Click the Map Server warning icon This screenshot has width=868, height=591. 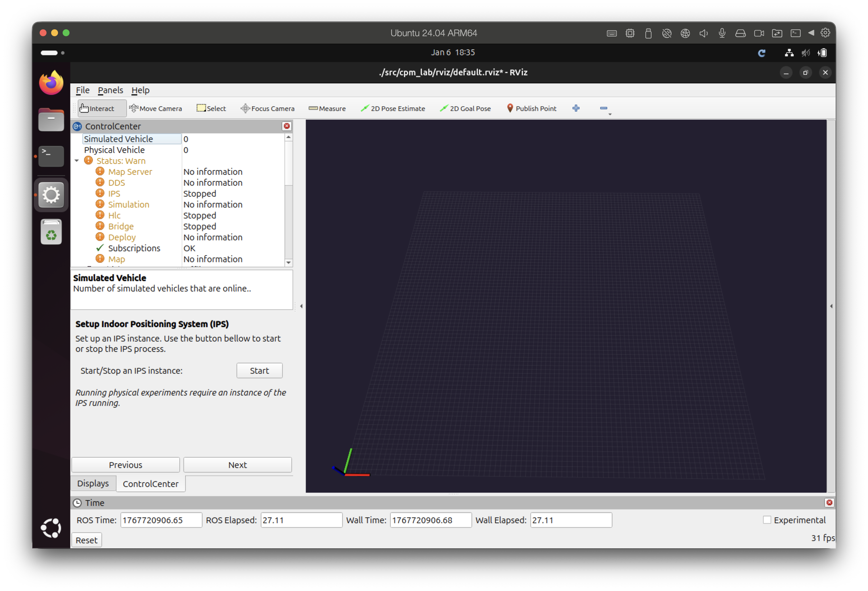(x=100, y=171)
